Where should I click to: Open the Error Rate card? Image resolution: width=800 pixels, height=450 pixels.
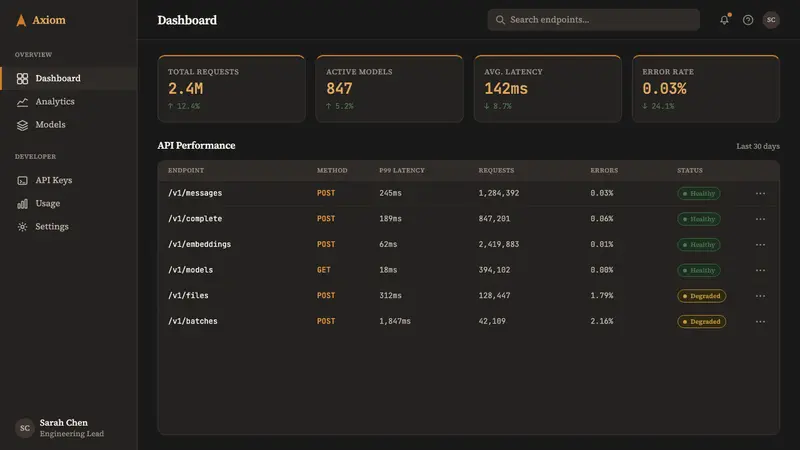[x=706, y=89]
